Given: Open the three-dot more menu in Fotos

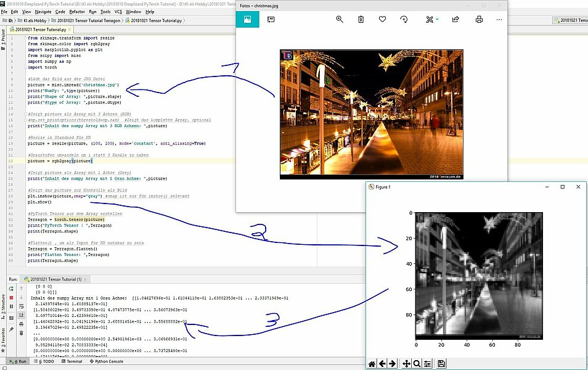Looking at the screenshot, I should point(499,19).
